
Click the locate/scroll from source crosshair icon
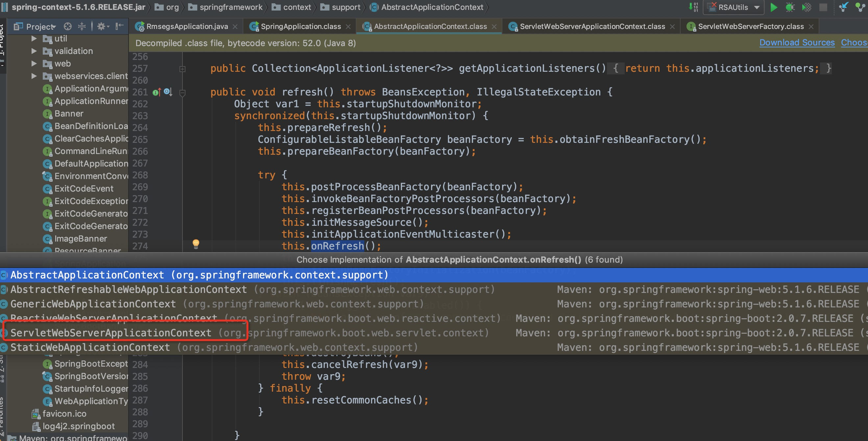pyautogui.click(x=68, y=26)
